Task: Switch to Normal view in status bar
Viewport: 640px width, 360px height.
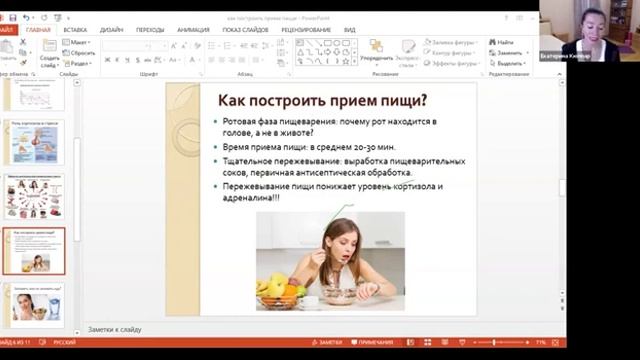Action: [410, 342]
